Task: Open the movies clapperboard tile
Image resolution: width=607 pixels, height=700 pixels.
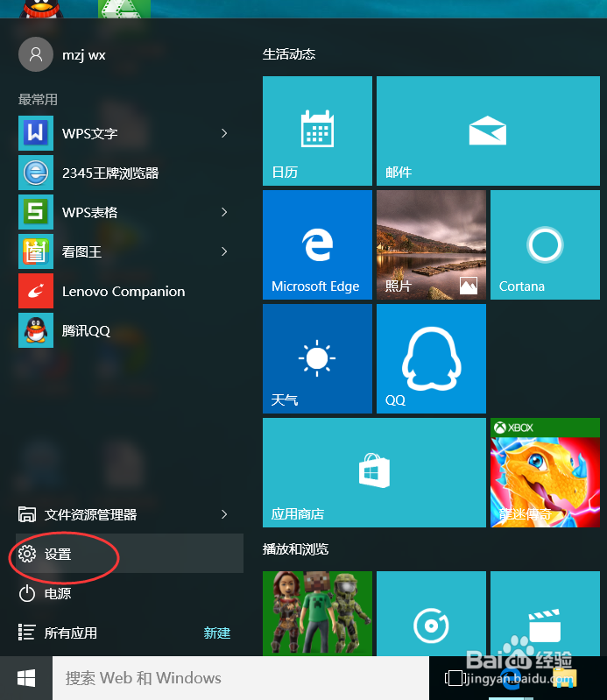Action: click(545, 613)
